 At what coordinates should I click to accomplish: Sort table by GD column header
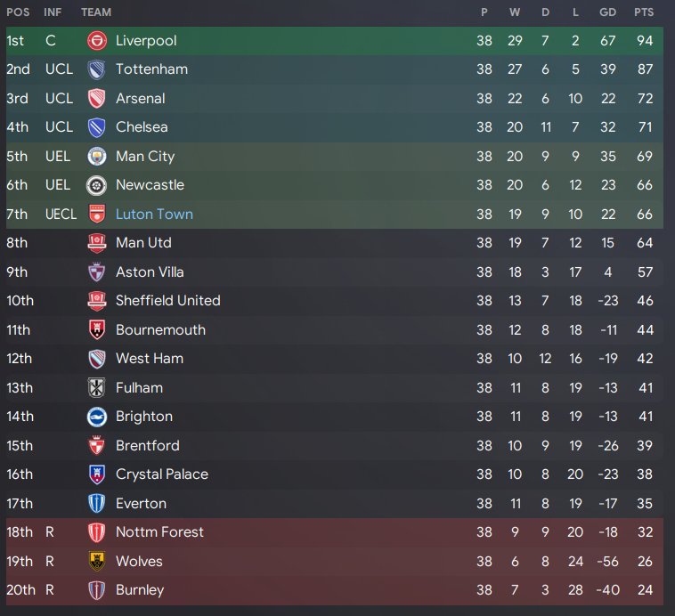coord(608,12)
